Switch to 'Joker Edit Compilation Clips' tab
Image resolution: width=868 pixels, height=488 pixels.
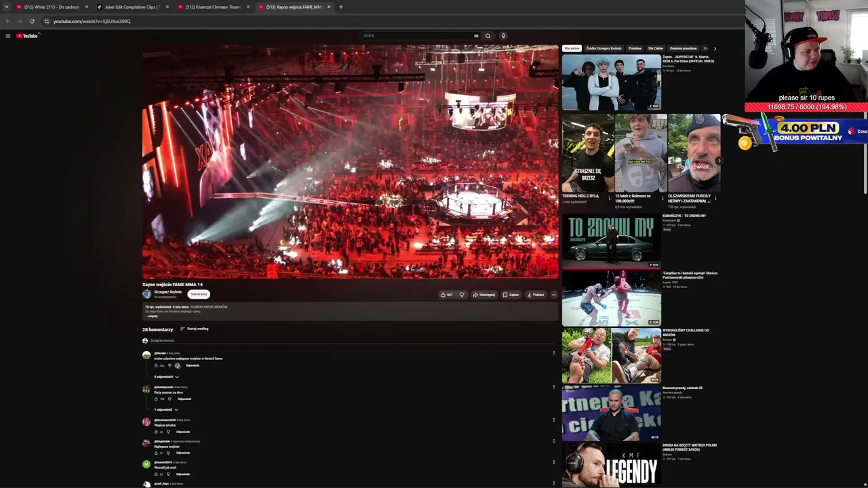coord(132,7)
